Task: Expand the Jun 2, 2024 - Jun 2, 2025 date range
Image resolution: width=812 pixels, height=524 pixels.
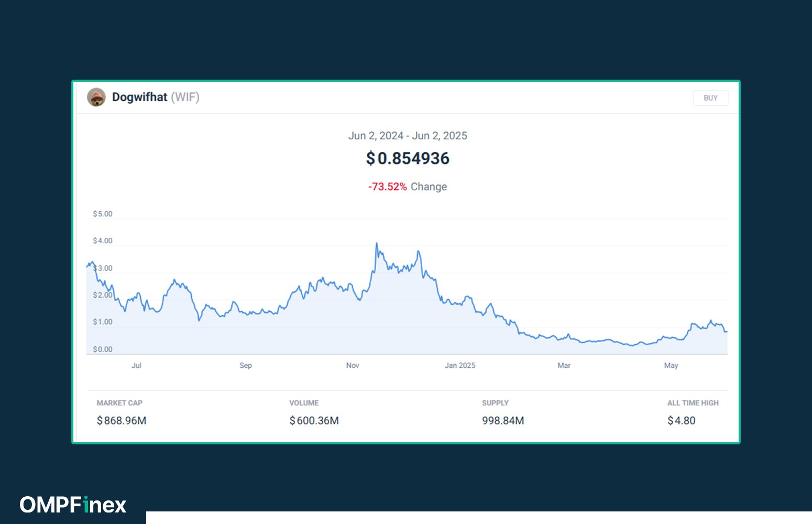Action: [408, 135]
